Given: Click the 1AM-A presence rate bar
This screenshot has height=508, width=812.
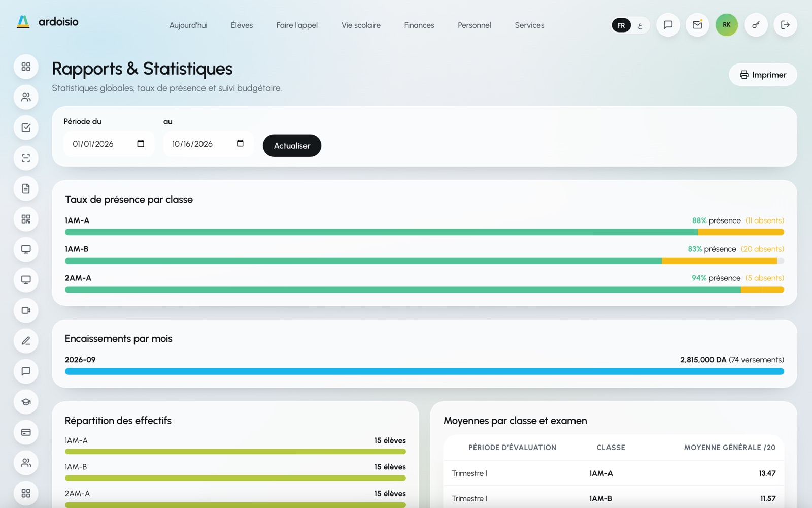Looking at the screenshot, I should click(424, 232).
